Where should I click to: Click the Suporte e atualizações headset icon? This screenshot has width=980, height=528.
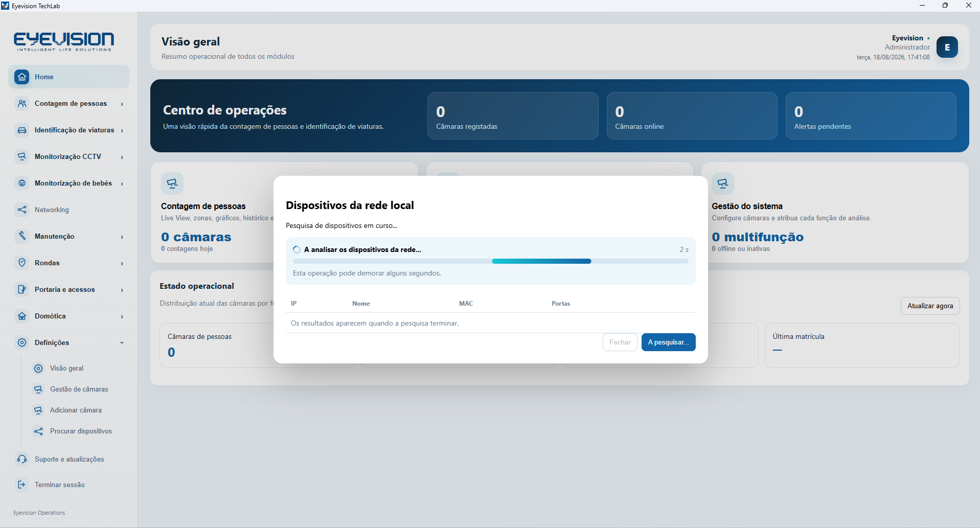[x=22, y=459]
